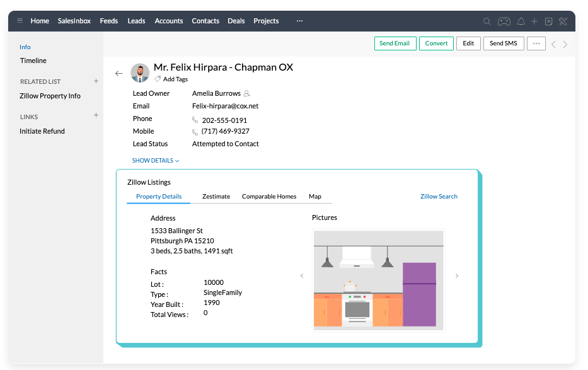Click the Add Tags label
This screenshot has height=370, width=588.
point(175,79)
